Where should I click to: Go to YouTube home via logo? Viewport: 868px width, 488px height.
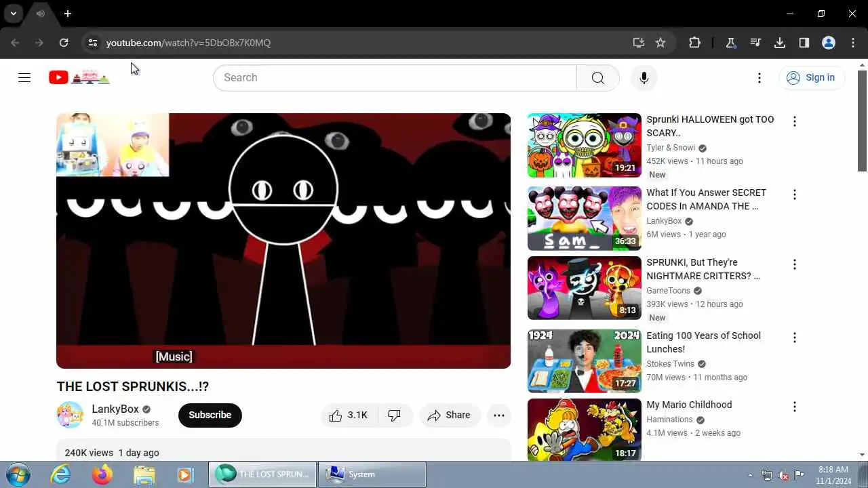click(x=79, y=77)
